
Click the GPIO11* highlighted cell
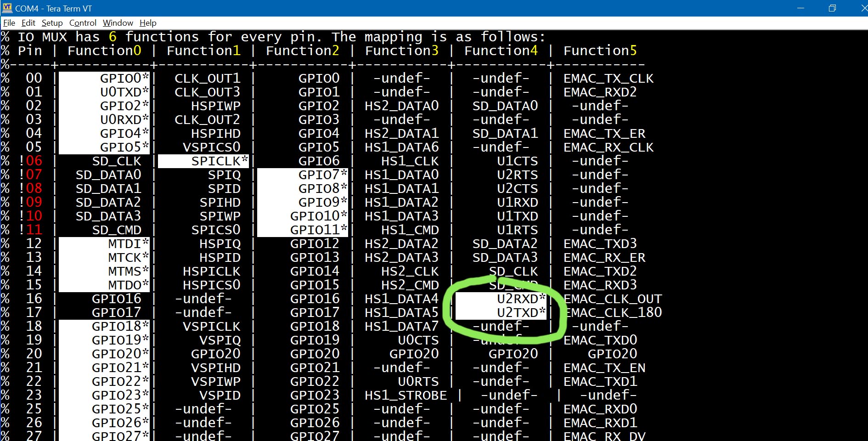point(303,230)
